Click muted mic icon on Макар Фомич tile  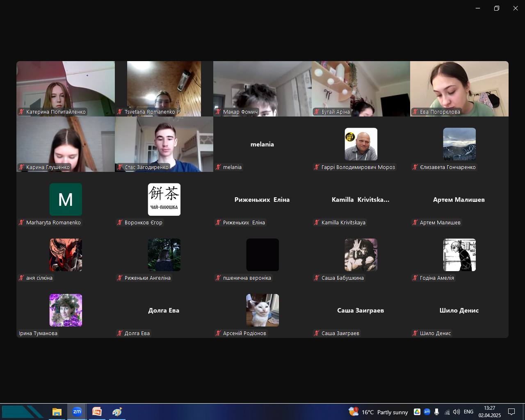219,112
